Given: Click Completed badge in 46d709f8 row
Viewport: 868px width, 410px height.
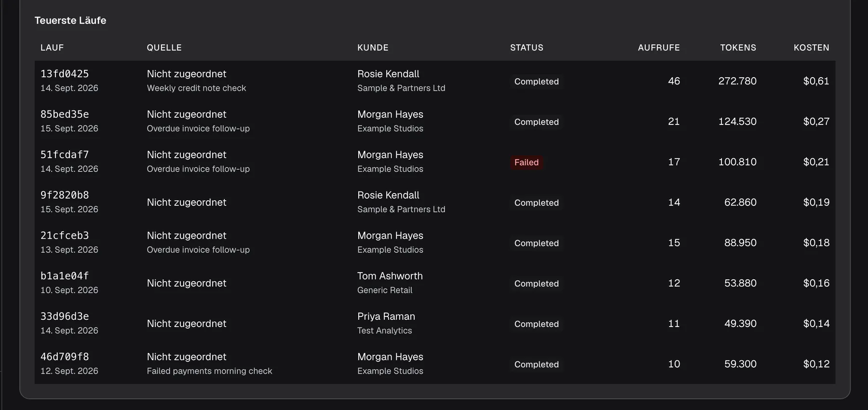Looking at the screenshot, I should [x=537, y=365].
